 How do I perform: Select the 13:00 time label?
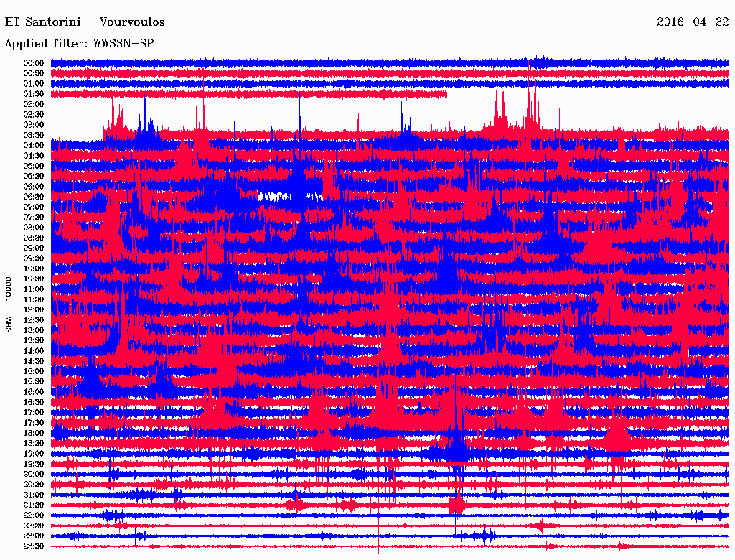34,331
